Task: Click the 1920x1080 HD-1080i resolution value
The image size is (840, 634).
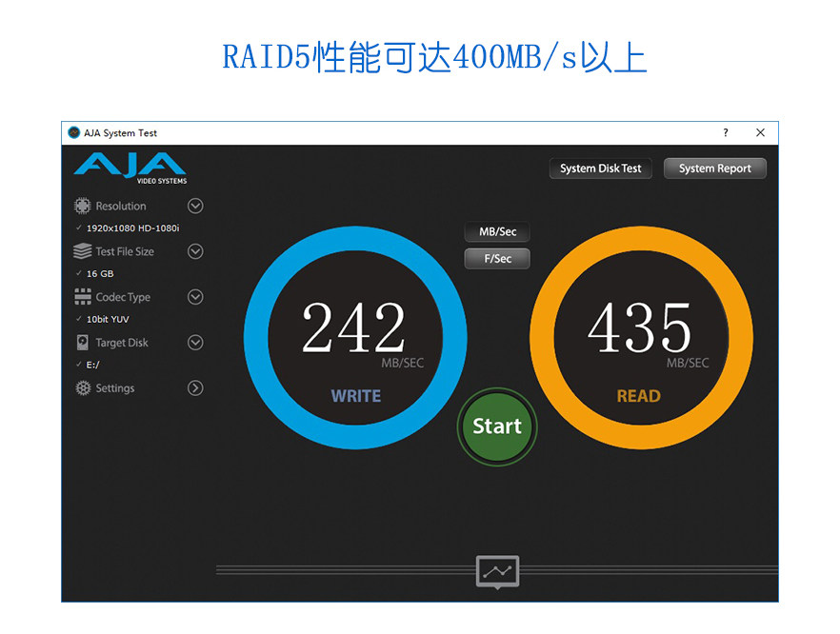Action: pos(133,228)
